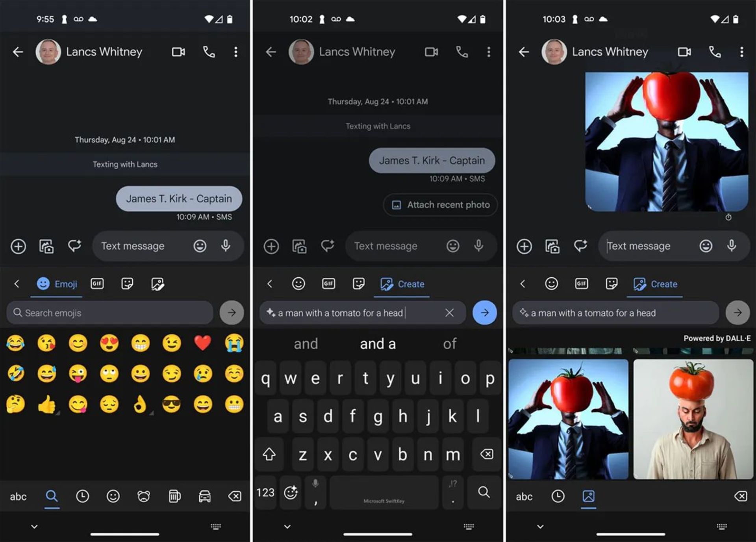Image resolution: width=756 pixels, height=542 pixels.
Task: Tap the back arrow navigation icon
Action: (x=18, y=52)
